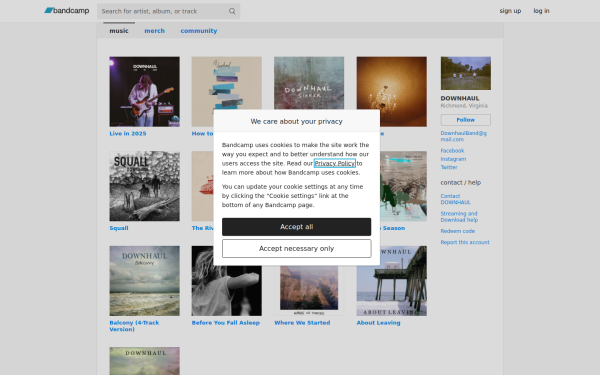Open the log in link
The height and width of the screenshot is (375, 600).
(x=541, y=11)
